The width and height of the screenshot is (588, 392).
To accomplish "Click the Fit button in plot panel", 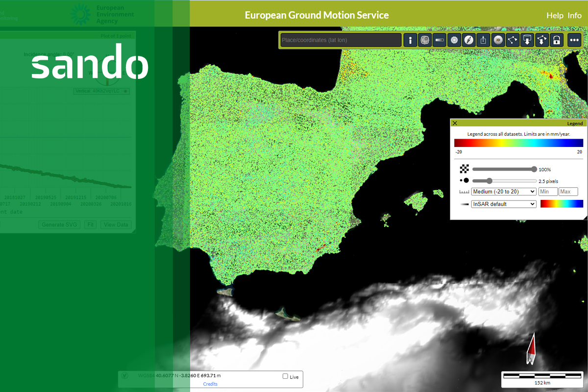I will (90, 225).
